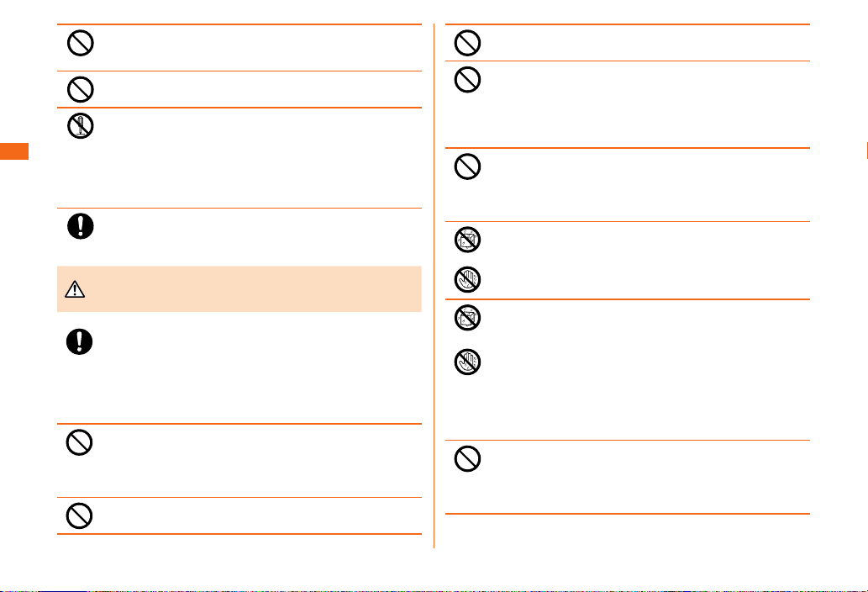This screenshot has width=868, height=592.
Task: Click the warning triangle icon in peach banner
Action: click(x=75, y=289)
